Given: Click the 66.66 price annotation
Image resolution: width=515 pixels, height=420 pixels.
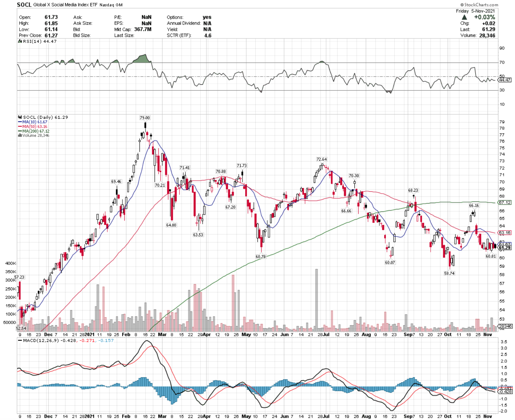Looking at the screenshot, I should pyautogui.click(x=346, y=211).
